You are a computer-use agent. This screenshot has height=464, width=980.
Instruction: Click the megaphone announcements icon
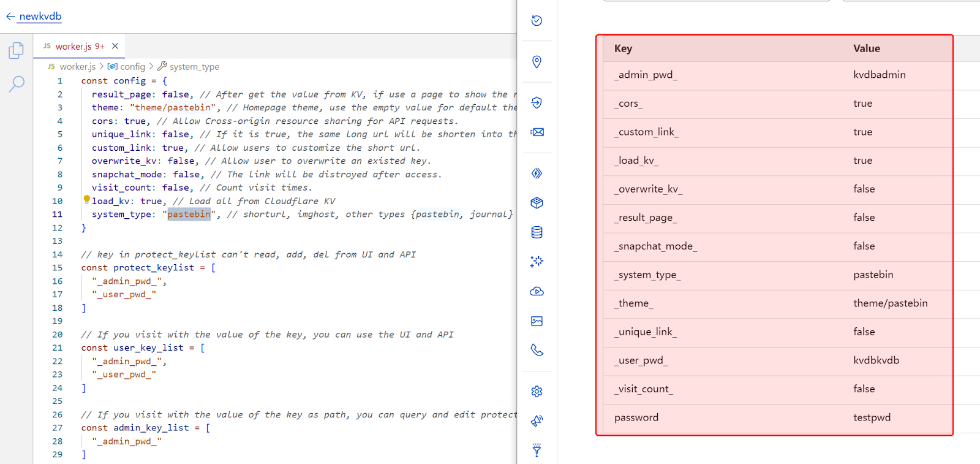(537, 420)
